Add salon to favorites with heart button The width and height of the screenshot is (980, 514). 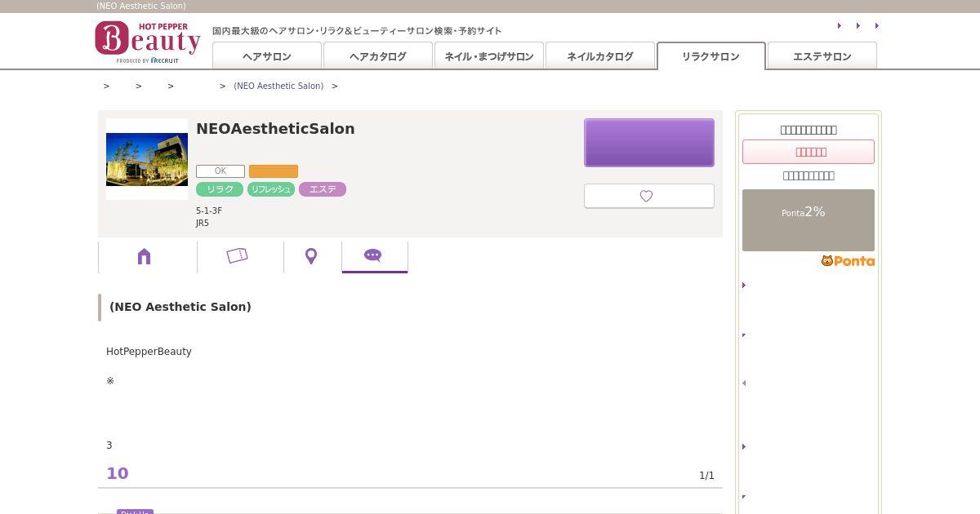649,196
